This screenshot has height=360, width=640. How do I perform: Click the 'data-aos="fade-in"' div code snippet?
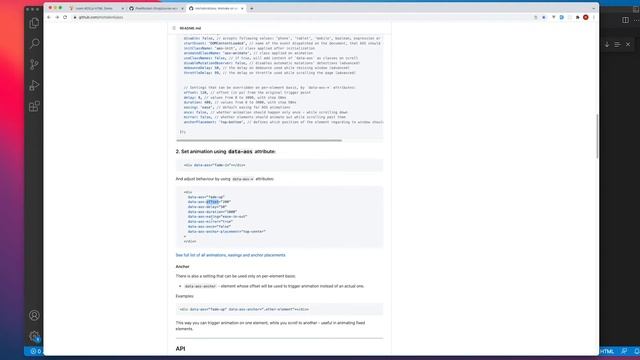(215, 165)
